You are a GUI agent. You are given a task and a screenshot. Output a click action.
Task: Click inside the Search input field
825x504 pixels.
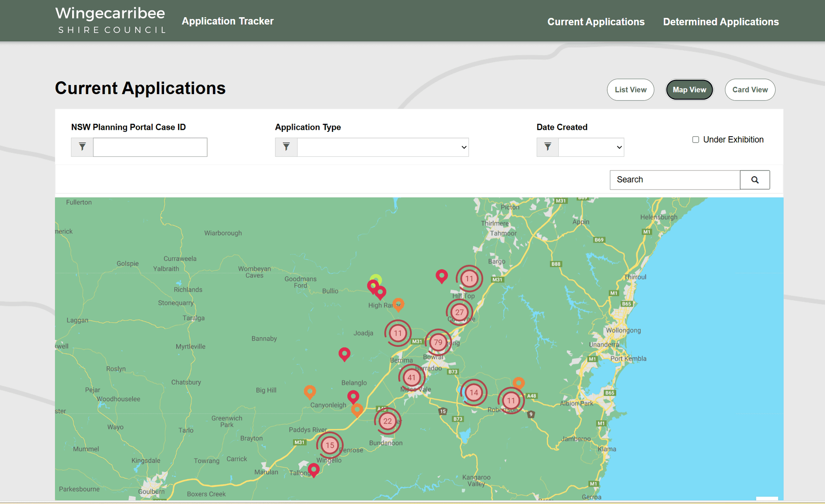click(675, 180)
